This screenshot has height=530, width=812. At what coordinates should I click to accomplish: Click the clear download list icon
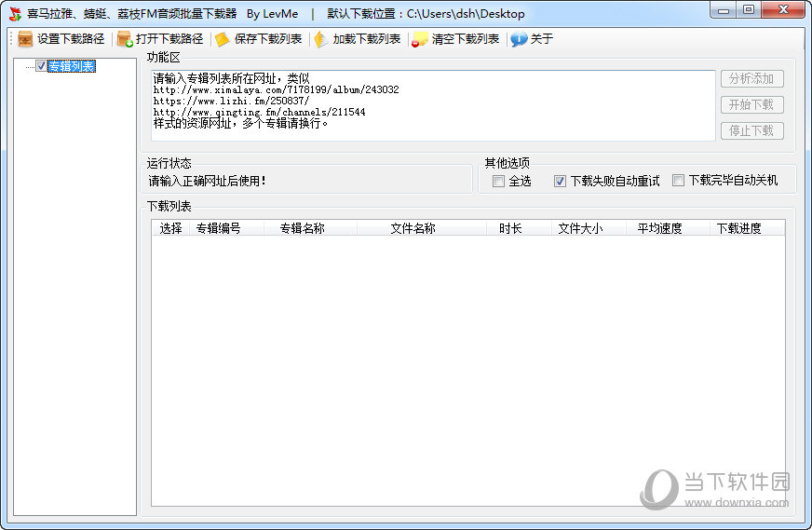coord(420,39)
